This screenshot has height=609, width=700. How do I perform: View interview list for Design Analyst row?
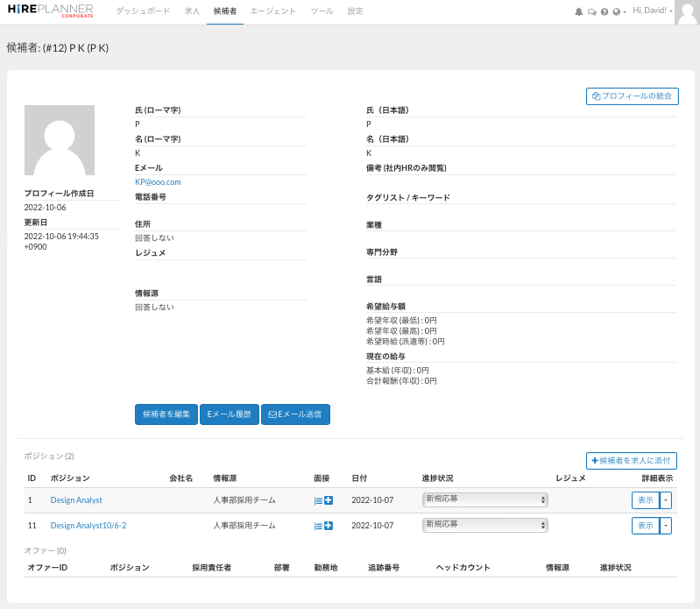pyautogui.click(x=318, y=500)
